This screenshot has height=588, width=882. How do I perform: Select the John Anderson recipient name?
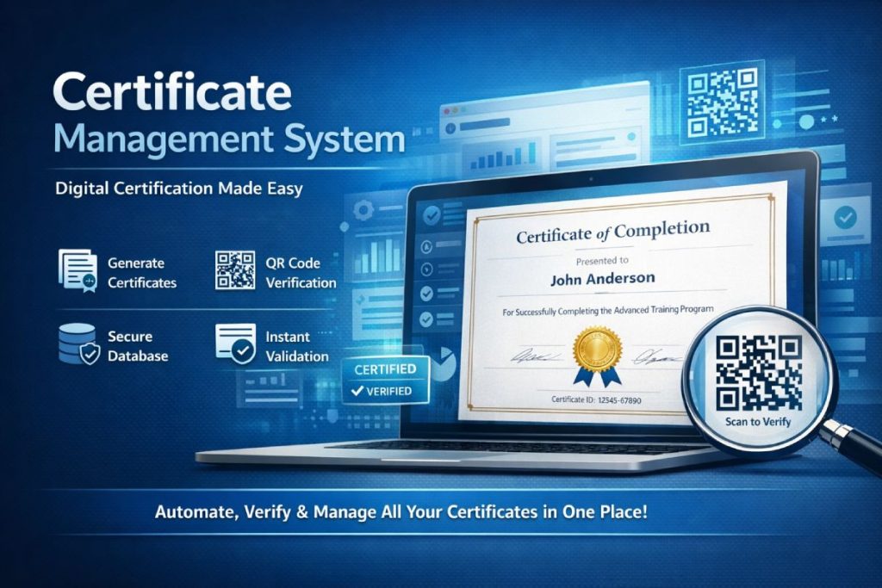(x=602, y=278)
